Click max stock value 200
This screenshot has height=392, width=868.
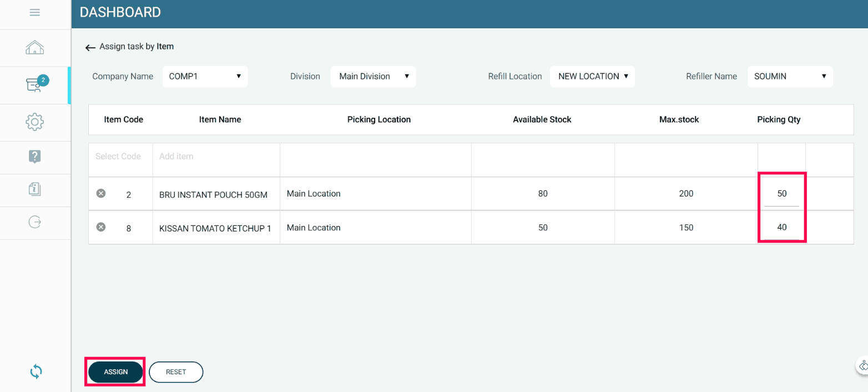[x=687, y=194]
